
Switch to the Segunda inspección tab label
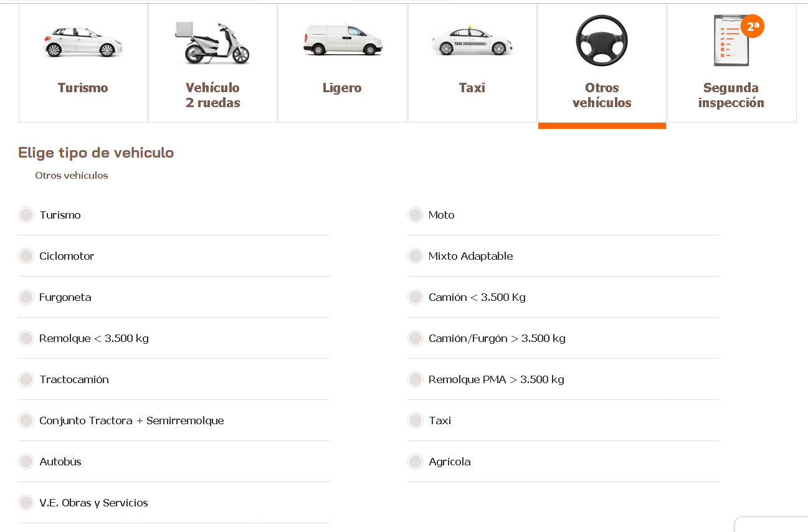(x=731, y=95)
